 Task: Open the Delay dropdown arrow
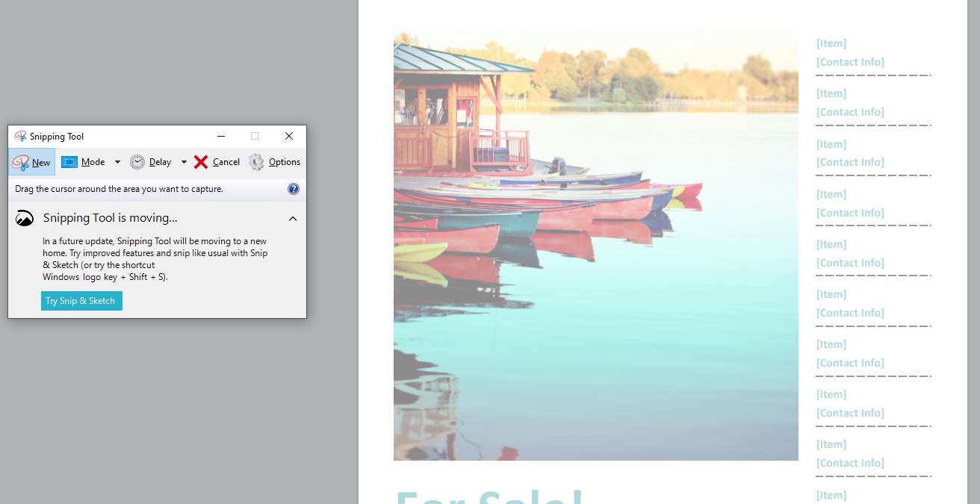184,162
